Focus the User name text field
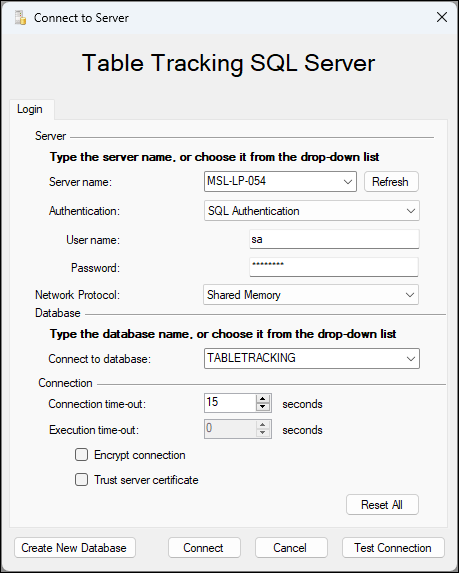This screenshot has width=459, height=573. pyautogui.click(x=334, y=239)
